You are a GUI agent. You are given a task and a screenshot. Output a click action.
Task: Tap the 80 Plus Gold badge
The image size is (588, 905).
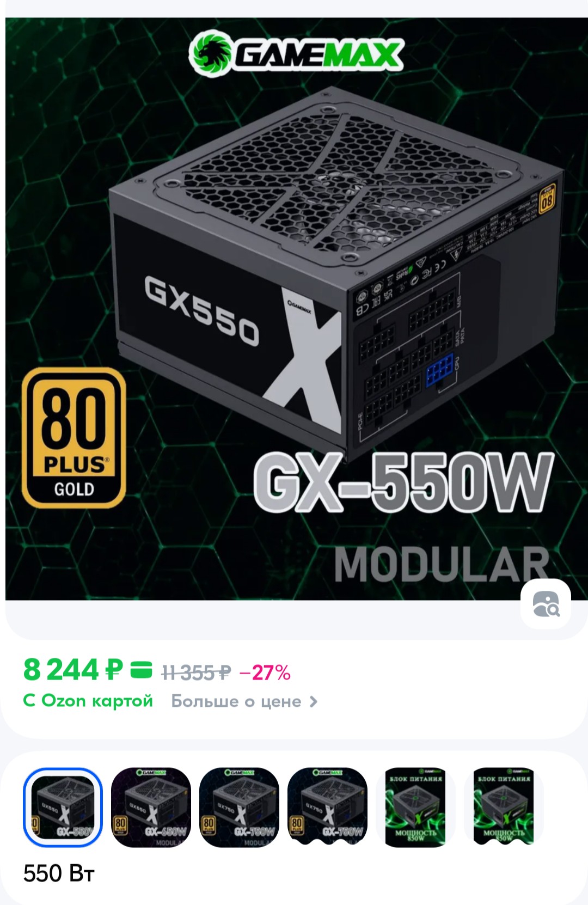74,437
